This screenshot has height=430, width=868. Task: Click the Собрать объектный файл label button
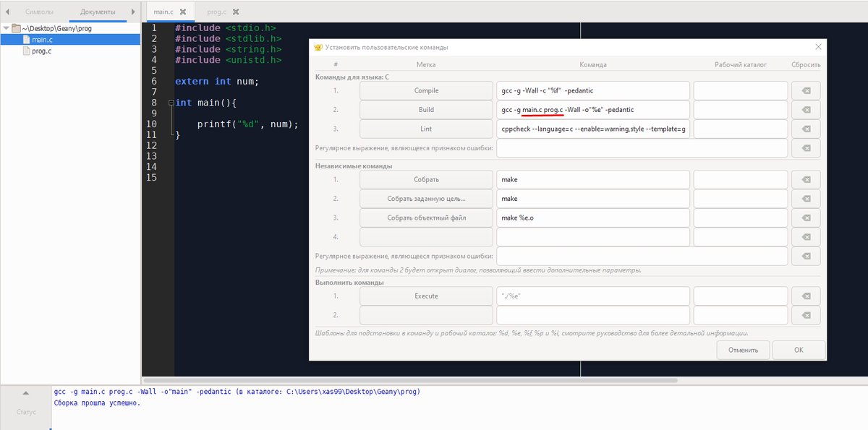pos(426,218)
